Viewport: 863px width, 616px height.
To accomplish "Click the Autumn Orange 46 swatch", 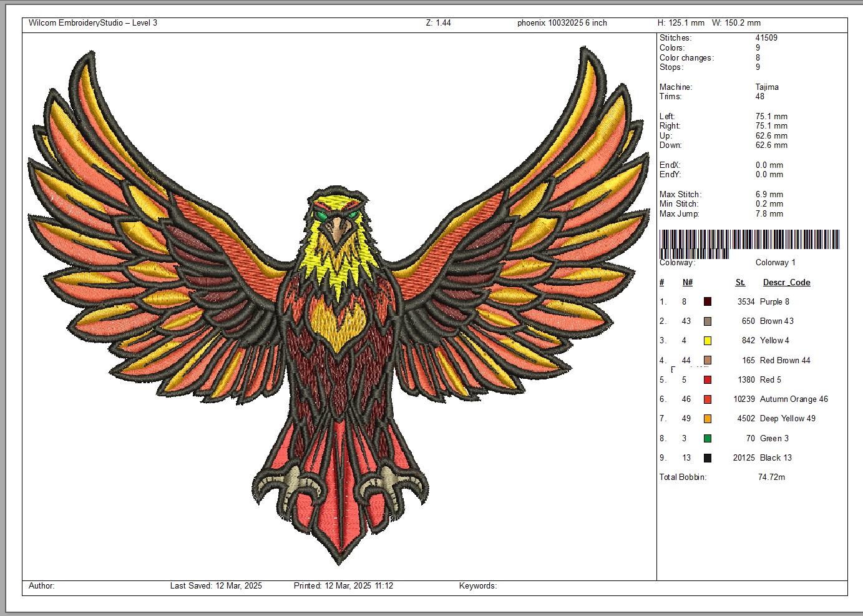I will (708, 399).
